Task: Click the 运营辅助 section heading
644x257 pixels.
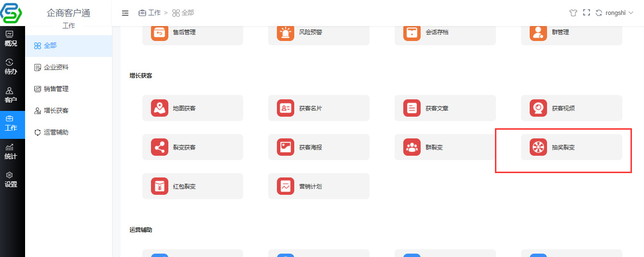Action: [141, 230]
